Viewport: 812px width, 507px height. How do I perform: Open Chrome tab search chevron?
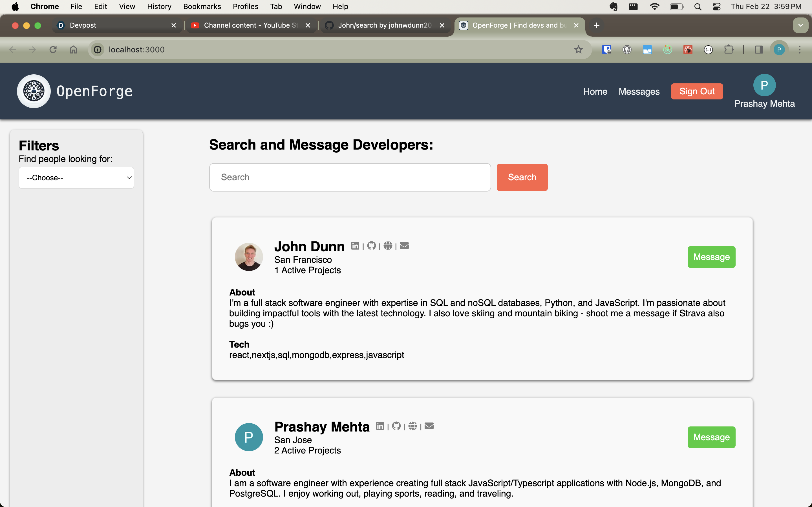click(800, 25)
